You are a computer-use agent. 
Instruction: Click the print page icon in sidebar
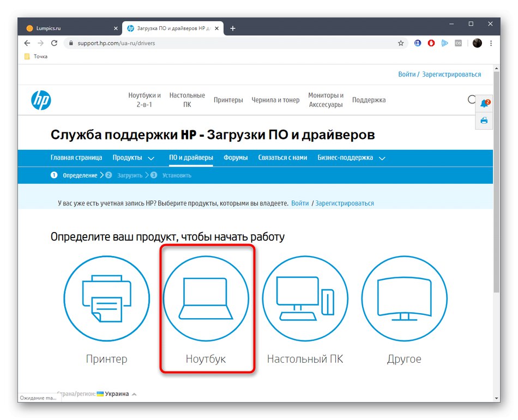point(484,120)
